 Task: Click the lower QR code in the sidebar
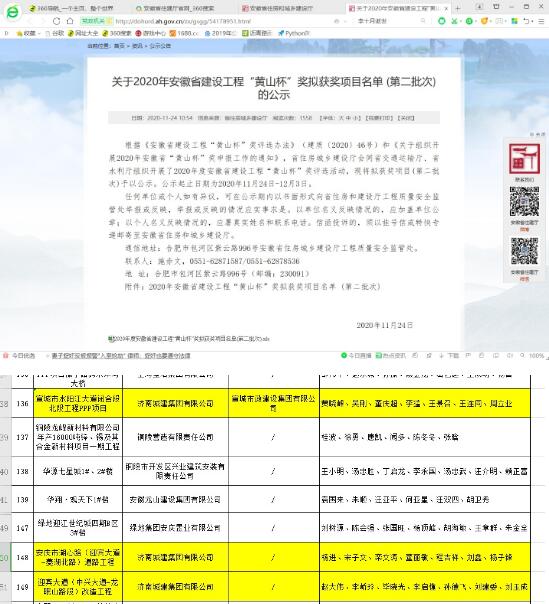524,251
